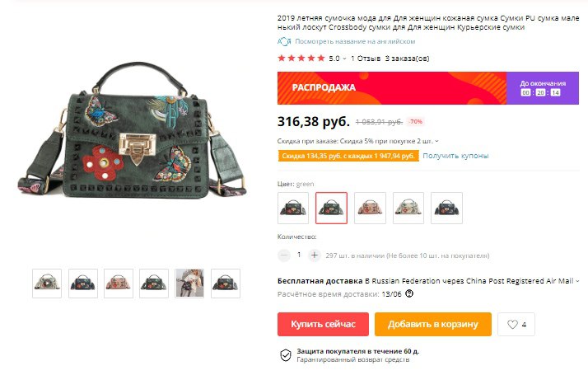Viewport: 588px width, 375px height.
Task: Open the China Post Registered Air Mail shipping dropdown
Action: point(577,281)
